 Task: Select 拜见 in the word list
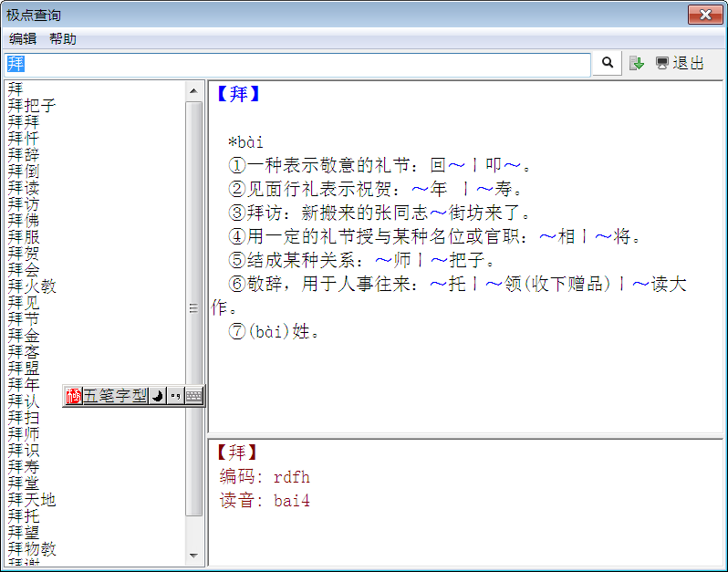coord(24,303)
